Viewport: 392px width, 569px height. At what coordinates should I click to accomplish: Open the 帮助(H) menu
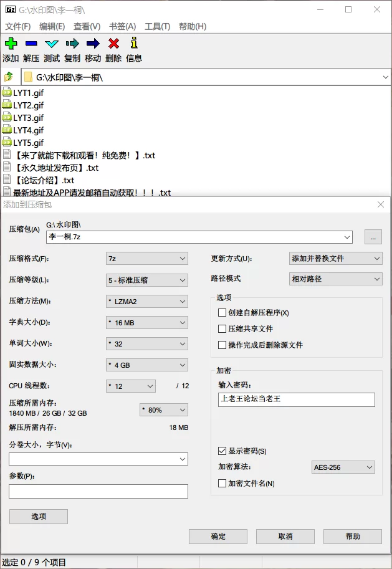point(193,26)
